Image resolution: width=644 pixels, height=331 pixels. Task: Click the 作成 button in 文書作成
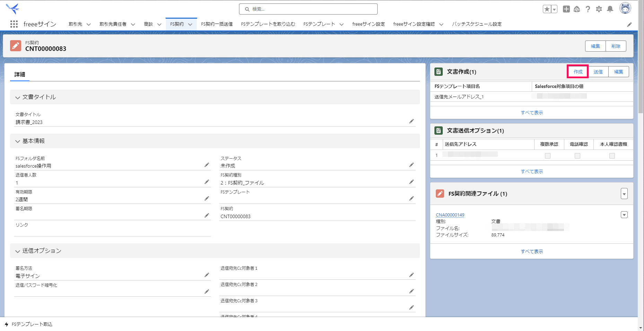[578, 72]
